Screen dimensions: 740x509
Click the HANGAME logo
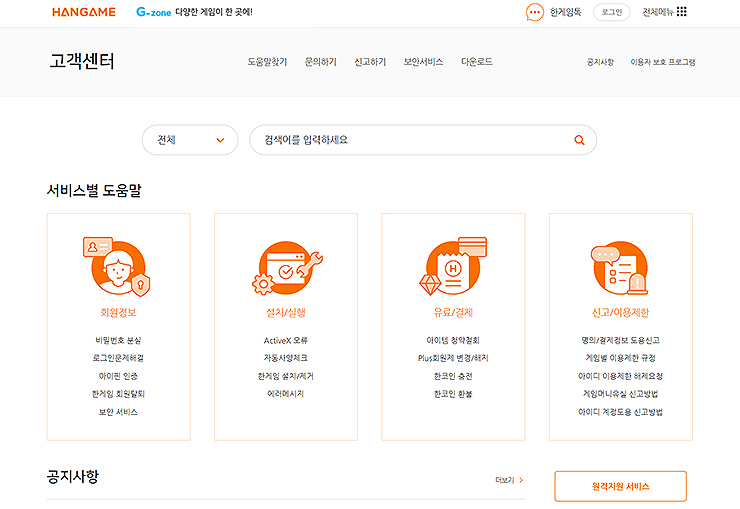[84, 12]
